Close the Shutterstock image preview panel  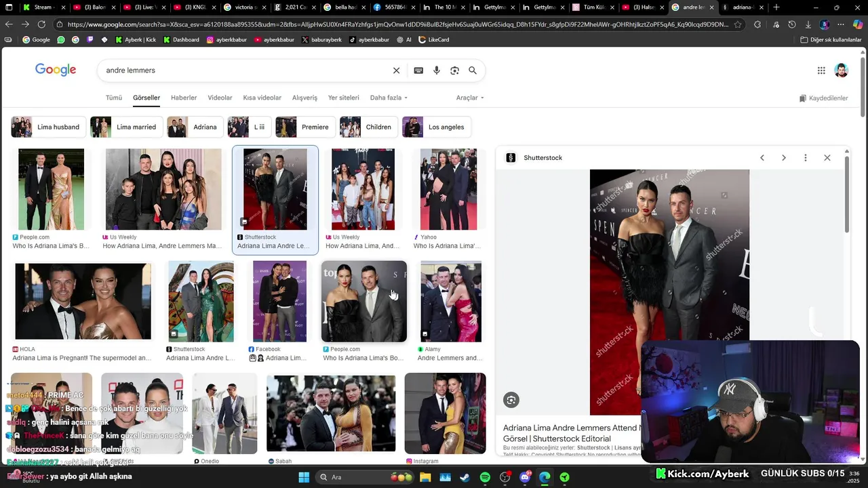click(827, 158)
